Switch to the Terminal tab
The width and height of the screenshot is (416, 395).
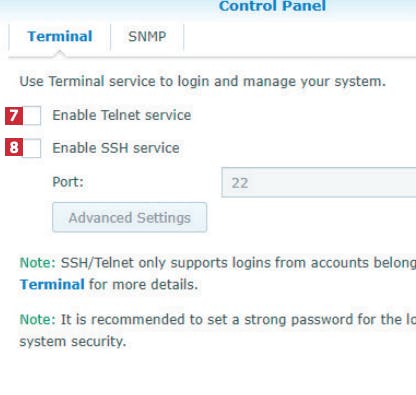pos(60,37)
